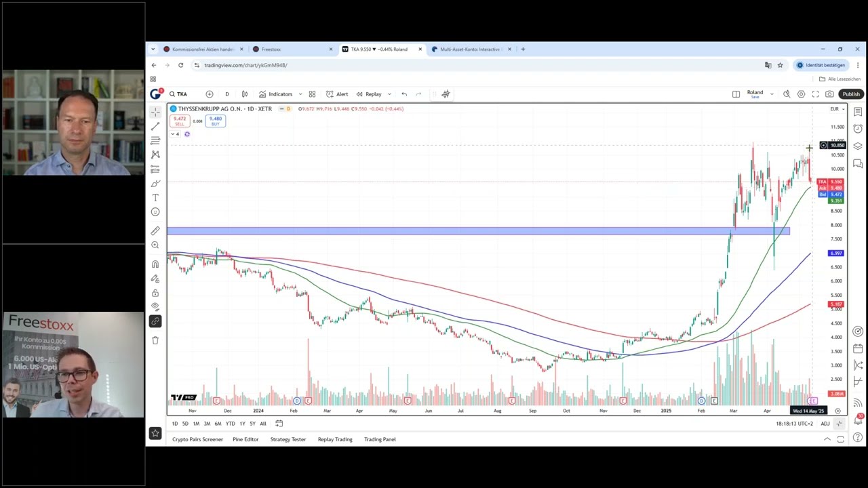This screenshot has width=868, height=488.
Task: Undo the last chart action
Action: 404,94
